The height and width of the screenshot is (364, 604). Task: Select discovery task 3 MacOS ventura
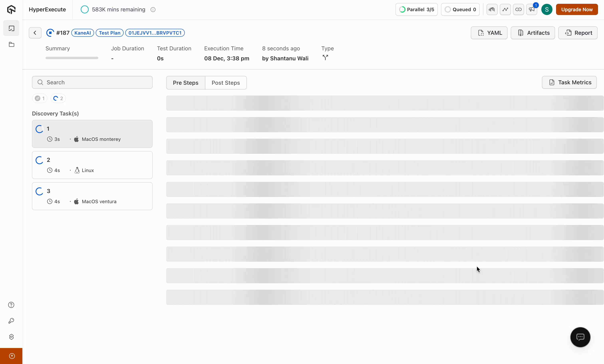tap(92, 196)
